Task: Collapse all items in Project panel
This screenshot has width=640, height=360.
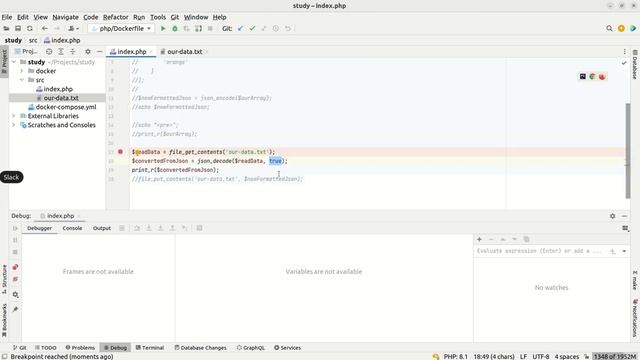Action: coord(73,51)
